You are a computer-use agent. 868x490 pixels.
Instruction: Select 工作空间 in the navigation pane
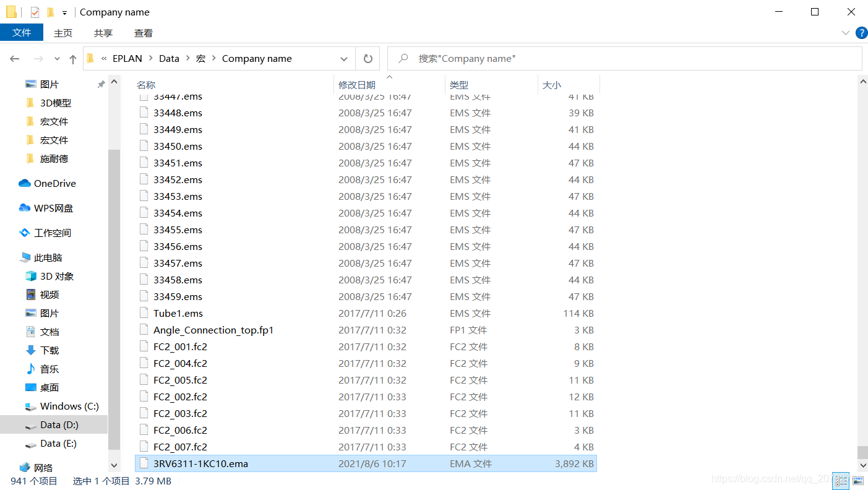52,233
